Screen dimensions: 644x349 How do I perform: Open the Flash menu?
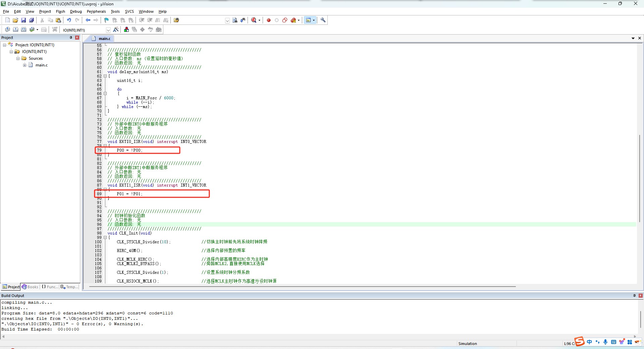(60, 11)
